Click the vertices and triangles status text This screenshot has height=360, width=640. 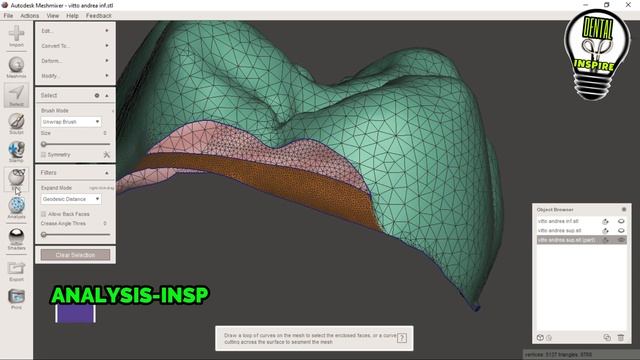(558, 354)
